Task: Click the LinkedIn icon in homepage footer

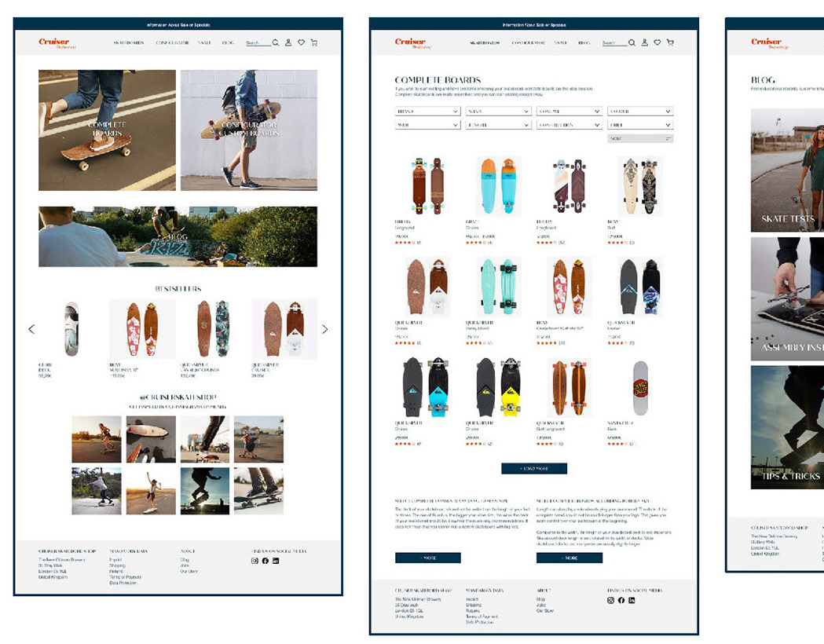Action: (x=276, y=561)
